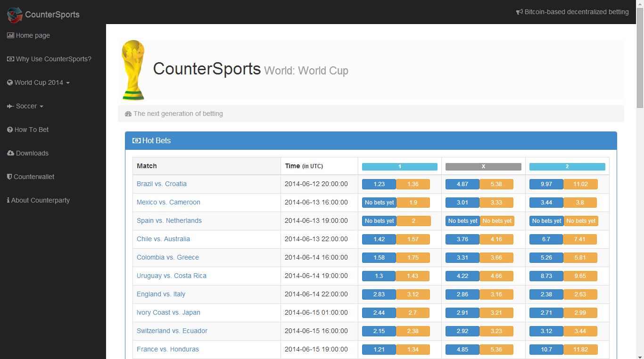Click the globe icon beside World Cup 2014
Screen dimensions: 644x359
[10, 82]
